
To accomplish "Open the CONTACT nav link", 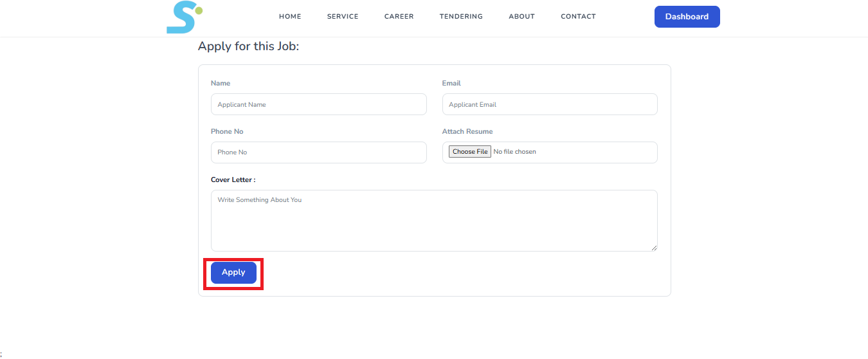I will [578, 17].
